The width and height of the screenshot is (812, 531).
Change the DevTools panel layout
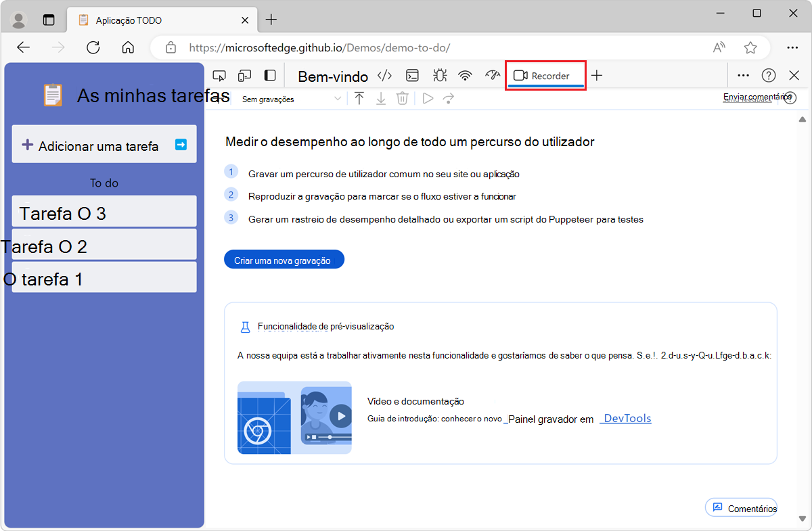tap(269, 75)
